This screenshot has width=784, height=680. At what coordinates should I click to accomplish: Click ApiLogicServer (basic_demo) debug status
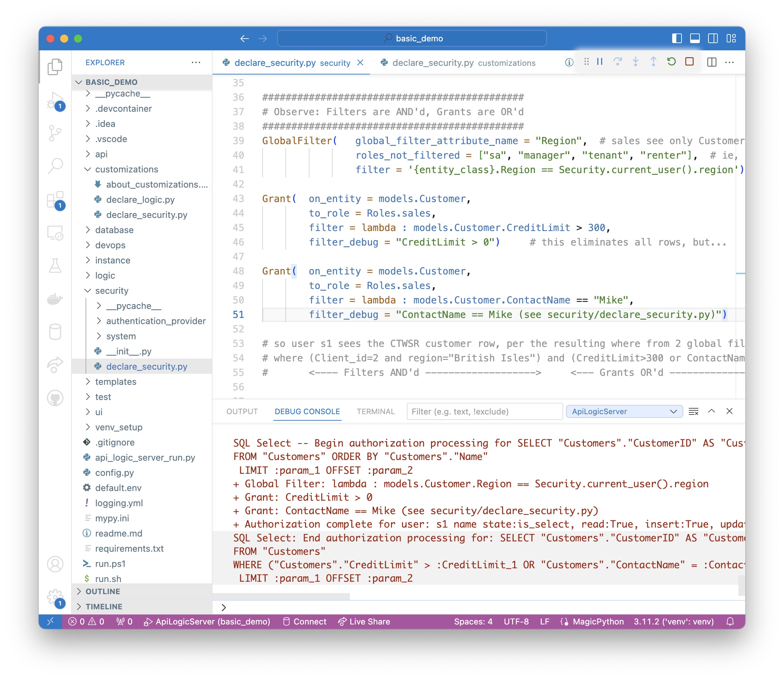click(207, 622)
